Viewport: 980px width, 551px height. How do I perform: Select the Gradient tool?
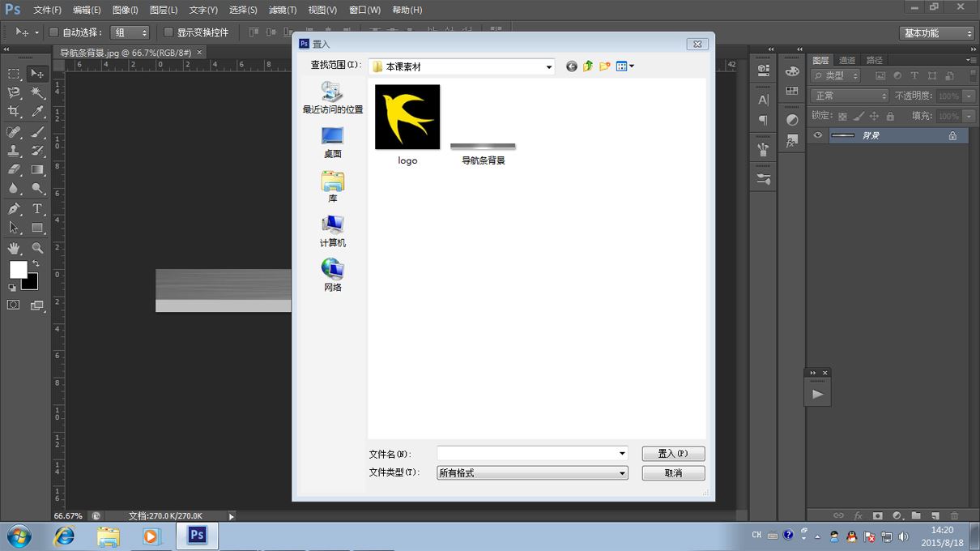coord(37,170)
